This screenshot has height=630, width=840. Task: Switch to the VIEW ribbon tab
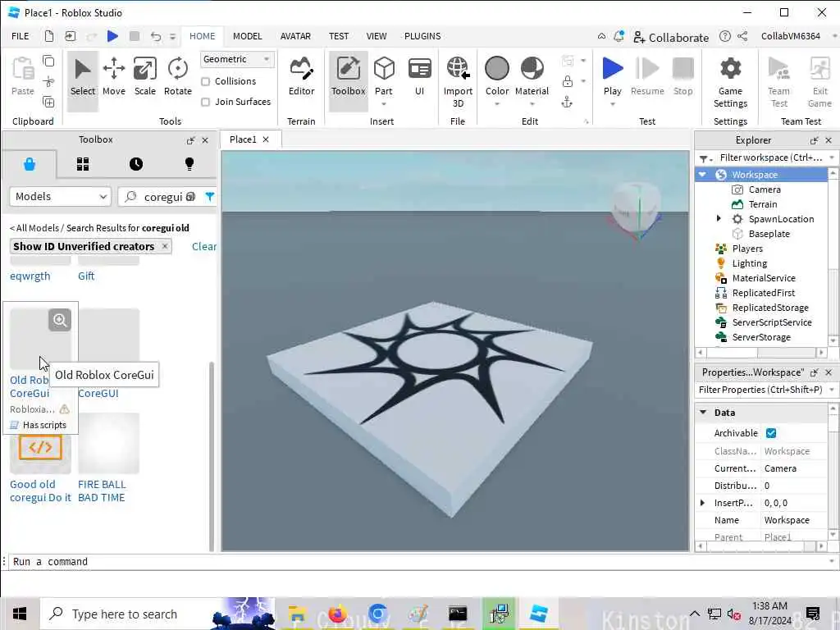click(376, 36)
